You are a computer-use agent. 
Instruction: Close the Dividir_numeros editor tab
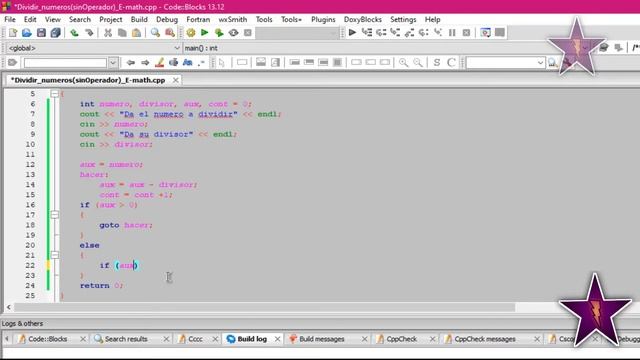(176, 80)
